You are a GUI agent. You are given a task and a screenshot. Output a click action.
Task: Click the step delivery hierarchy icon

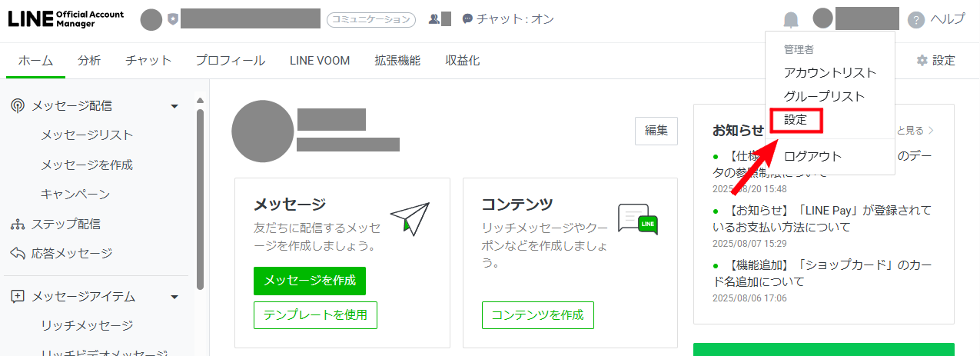click(x=18, y=225)
